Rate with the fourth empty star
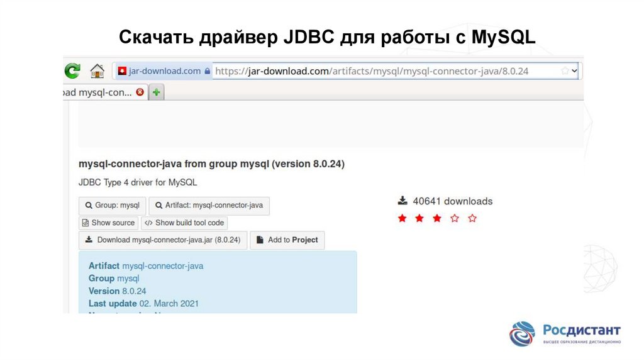The image size is (644, 361). click(455, 218)
